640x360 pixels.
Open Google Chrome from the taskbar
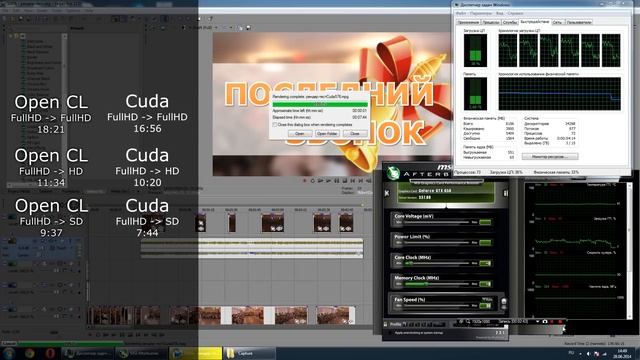[x=29, y=353]
